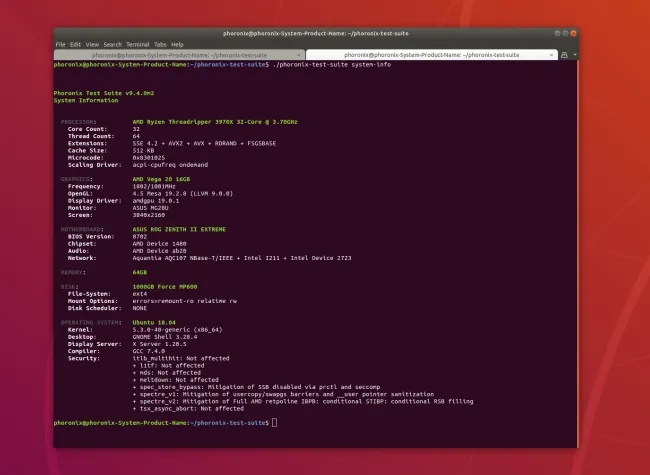Select the second active terminal tab
Screen dimensions: 650x475
point(431,55)
